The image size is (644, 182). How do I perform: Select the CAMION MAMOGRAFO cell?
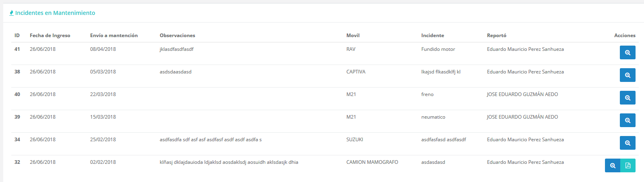372,162
